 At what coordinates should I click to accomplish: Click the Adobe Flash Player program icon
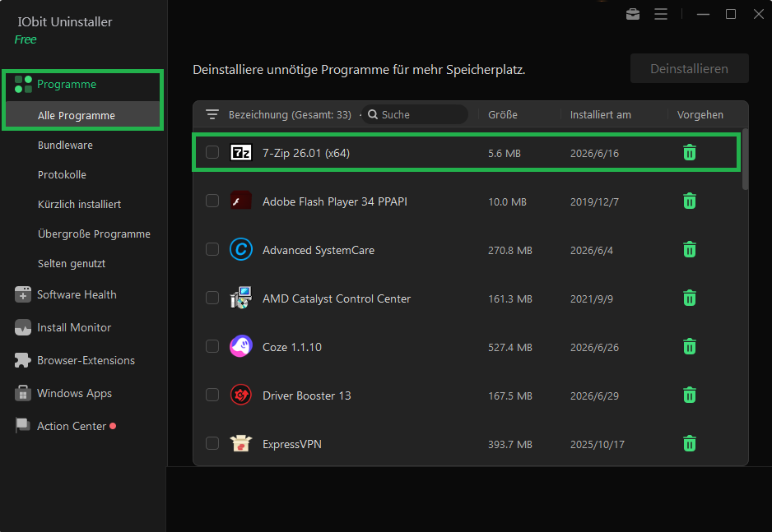point(241,201)
